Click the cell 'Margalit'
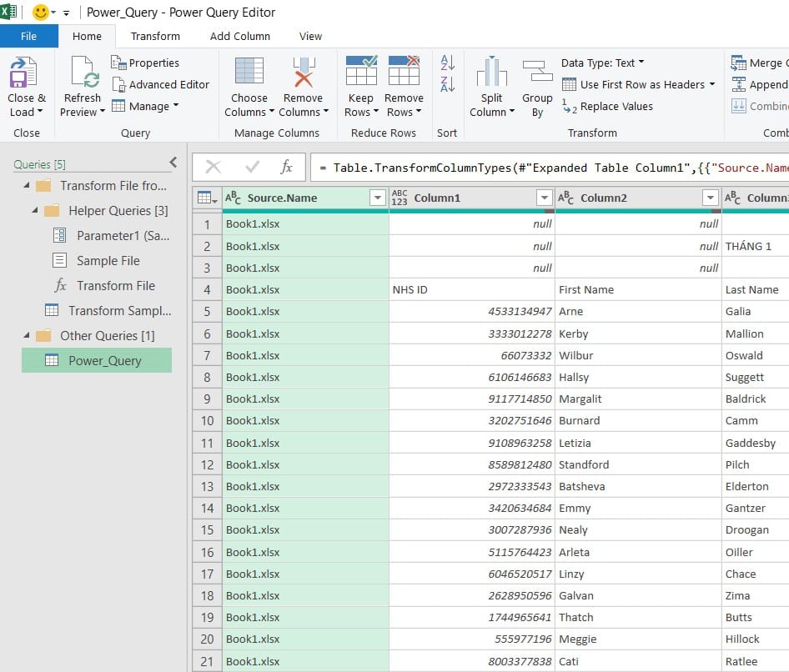789x672 pixels. point(638,399)
